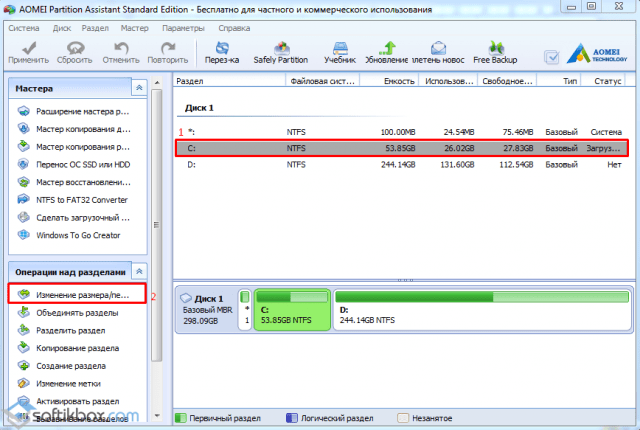Open the Раздел menu
The height and width of the screenshot is (430, 640).
click(95, 28)
